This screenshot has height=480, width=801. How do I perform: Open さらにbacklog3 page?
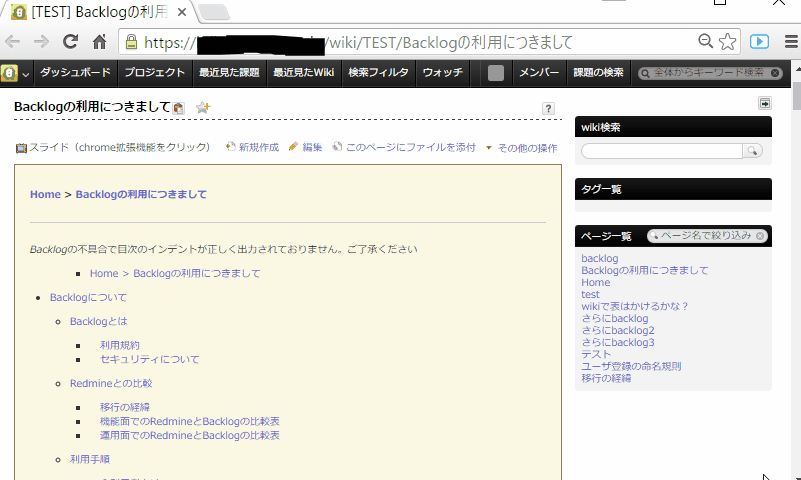click(x=618, y=342)
